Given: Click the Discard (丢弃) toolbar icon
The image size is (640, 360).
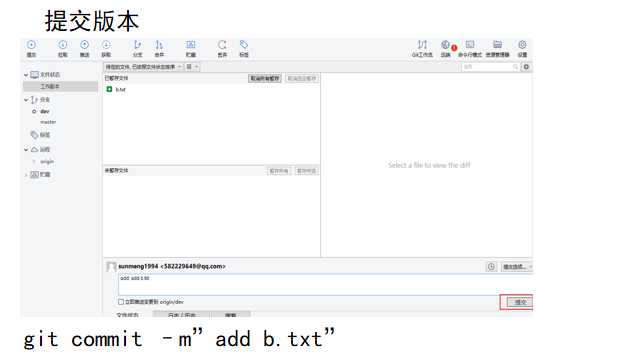Looking at the screenshot, I should click(x=222, y=48).
